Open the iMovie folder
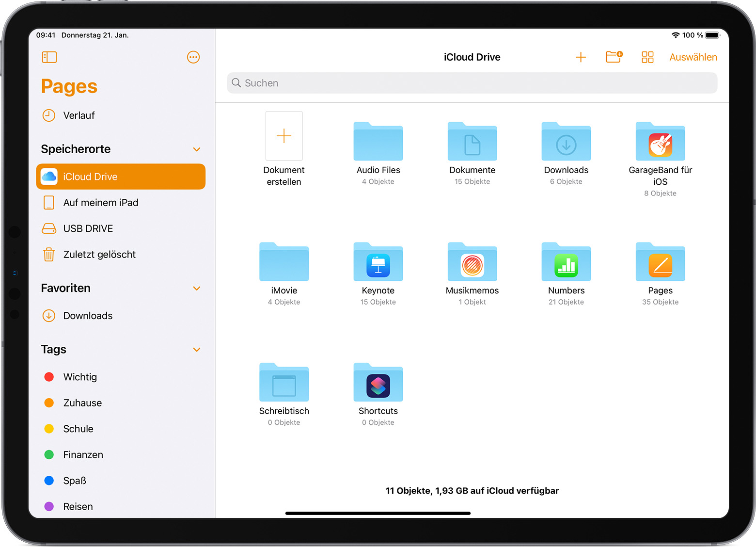 point(284,274)
